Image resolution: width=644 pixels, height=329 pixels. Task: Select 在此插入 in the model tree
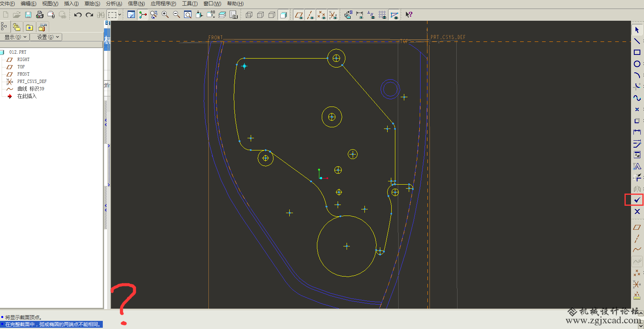pyautogui.click(x=27, y=96)
